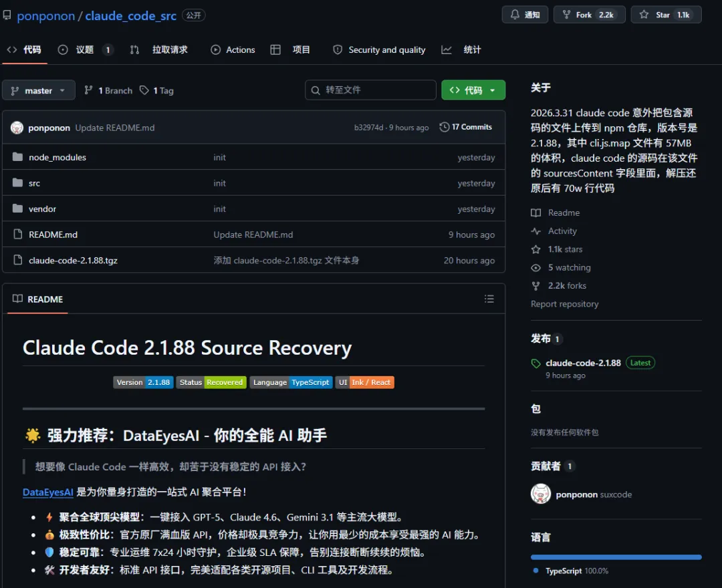View the 1 Tag link
The height and width of the screenshot is (588, 722).
click(157, 91)
